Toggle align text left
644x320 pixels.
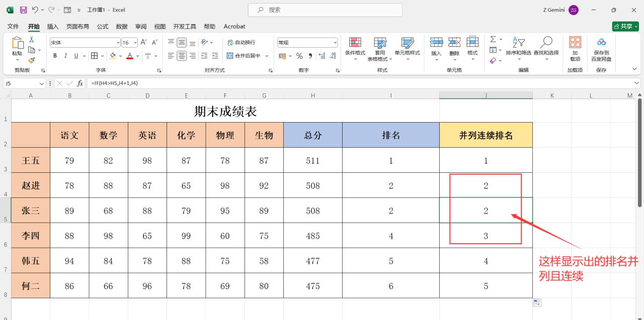coord(171,56)
